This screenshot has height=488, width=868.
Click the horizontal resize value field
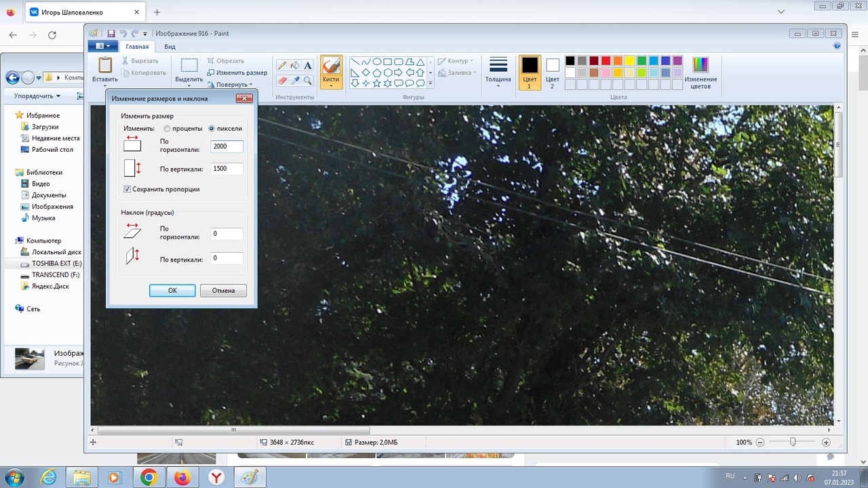[x=226, y=146]
